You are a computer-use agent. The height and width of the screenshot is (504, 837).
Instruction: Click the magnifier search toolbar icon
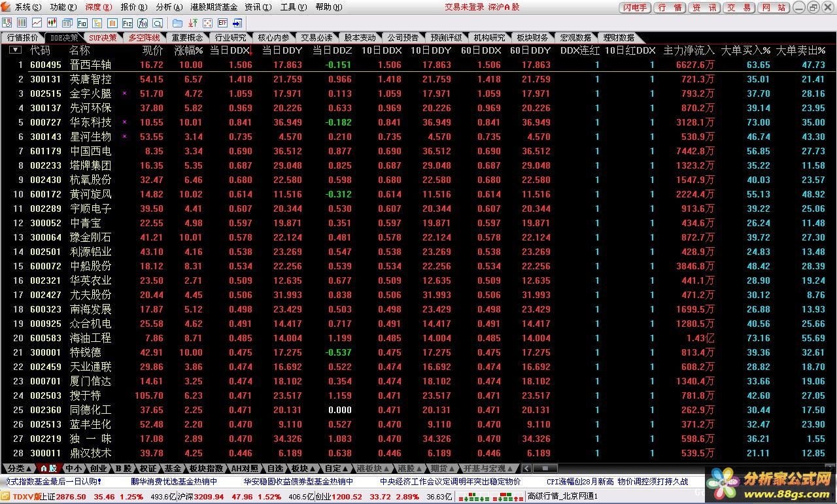[158, 23]
